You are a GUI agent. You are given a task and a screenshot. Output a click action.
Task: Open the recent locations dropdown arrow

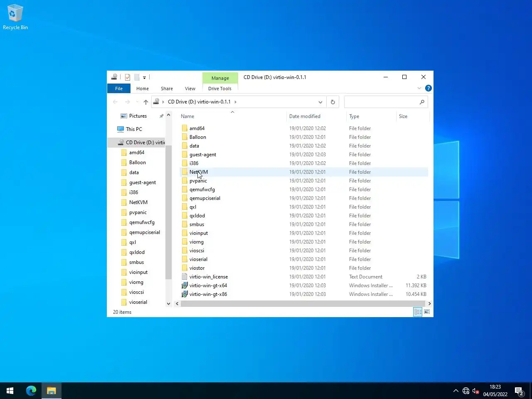click(x=137, y=102)
